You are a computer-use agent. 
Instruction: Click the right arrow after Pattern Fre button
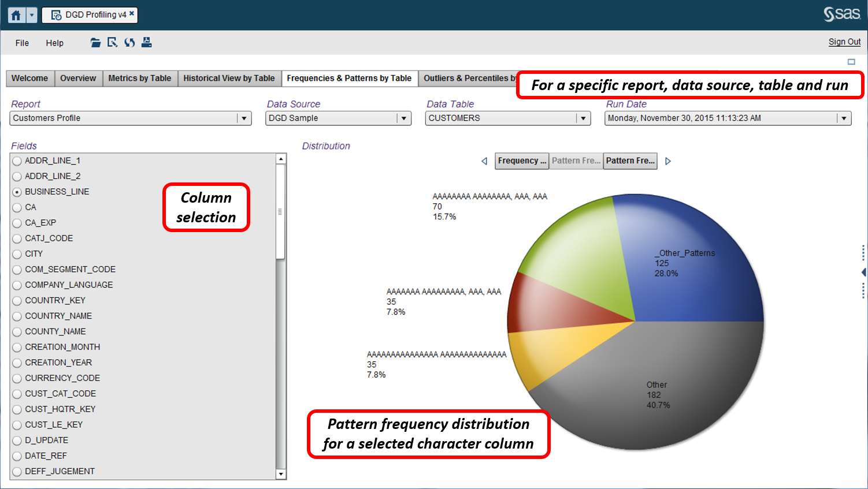[668, 161]
